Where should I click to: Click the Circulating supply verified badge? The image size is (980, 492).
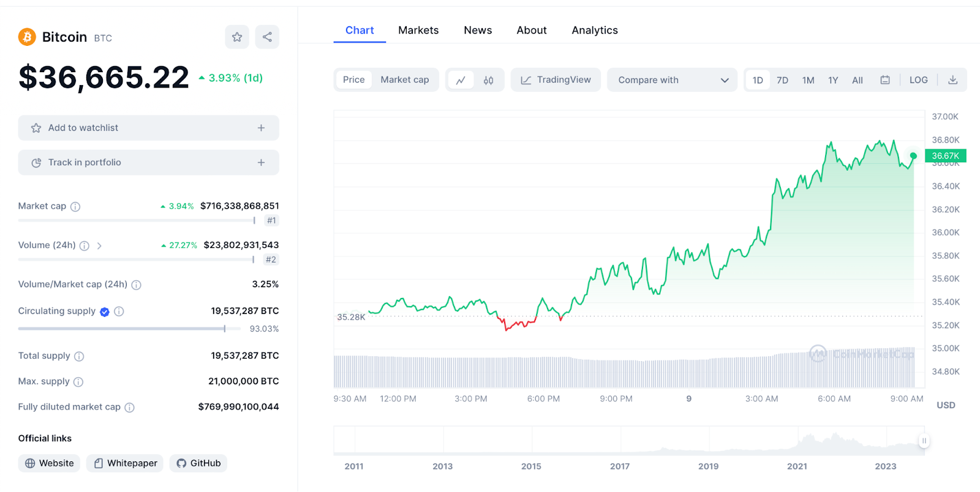tap(105, 312)
